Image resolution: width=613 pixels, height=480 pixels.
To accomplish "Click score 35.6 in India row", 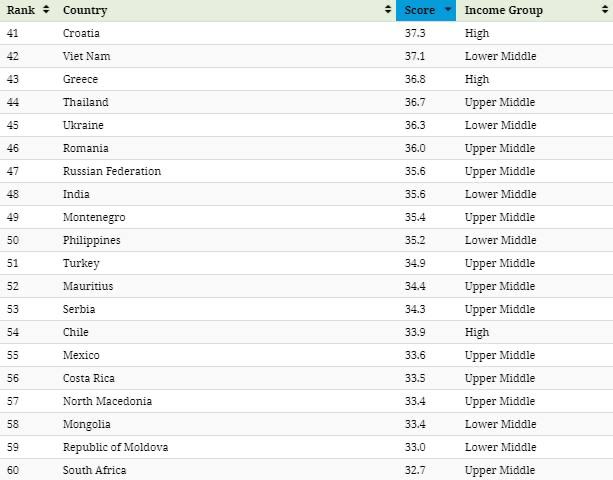I will pyautogui.click(x=415, y=194).
